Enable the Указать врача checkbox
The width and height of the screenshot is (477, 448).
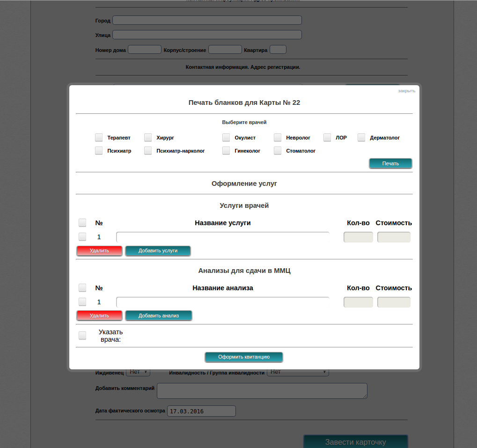click(82, 336)
